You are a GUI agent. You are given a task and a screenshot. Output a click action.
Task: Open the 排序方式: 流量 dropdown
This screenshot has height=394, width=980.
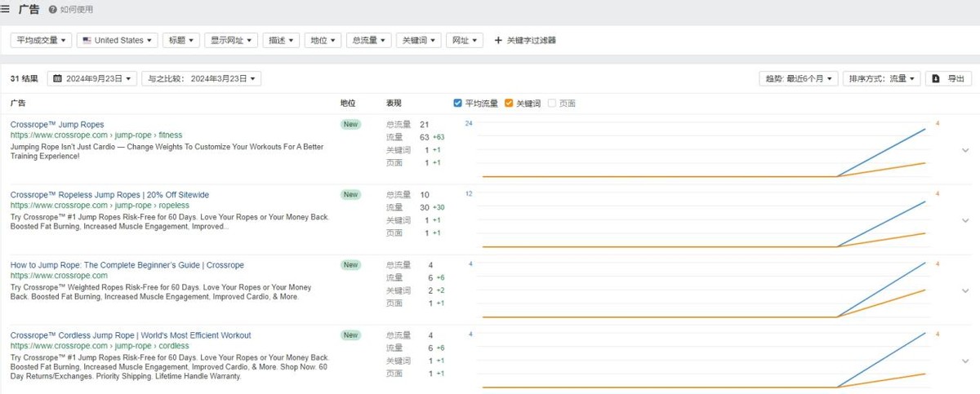pos(883,79)
